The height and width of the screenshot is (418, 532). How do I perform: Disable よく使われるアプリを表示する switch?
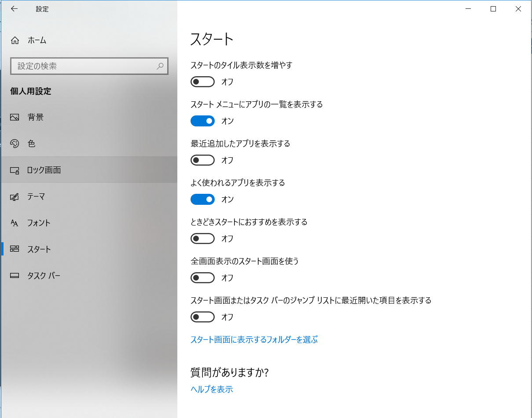coord(202,199)
